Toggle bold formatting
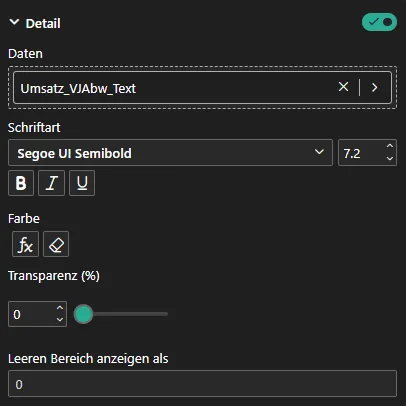 [21, 183]
